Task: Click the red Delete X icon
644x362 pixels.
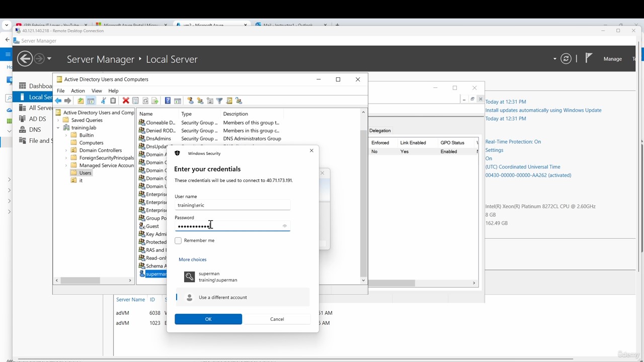Action: (126, 101)
